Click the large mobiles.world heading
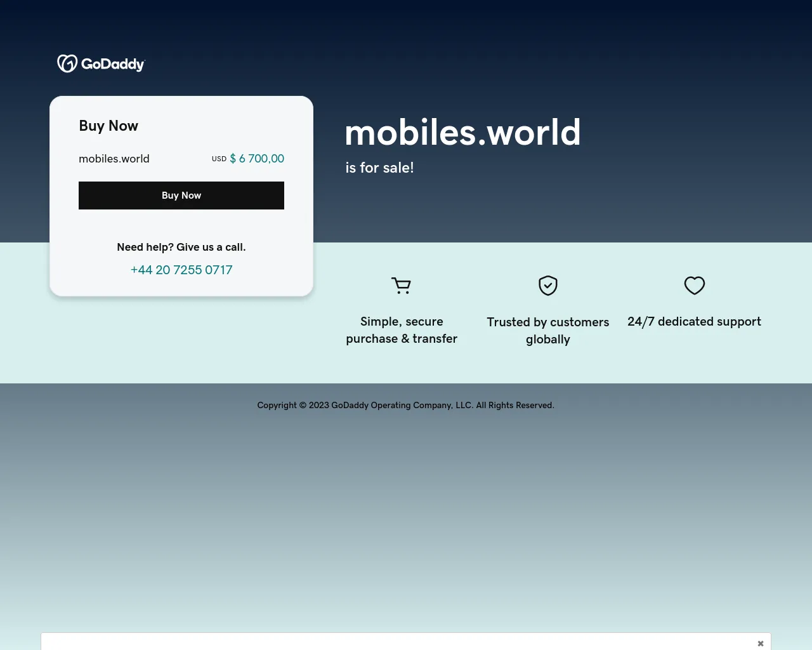 tap(462, 133)
